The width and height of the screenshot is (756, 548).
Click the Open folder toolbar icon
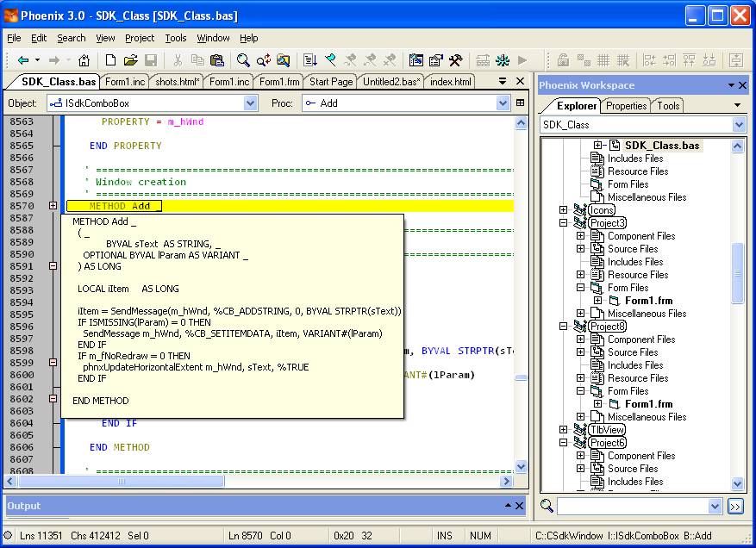(130, 60)
